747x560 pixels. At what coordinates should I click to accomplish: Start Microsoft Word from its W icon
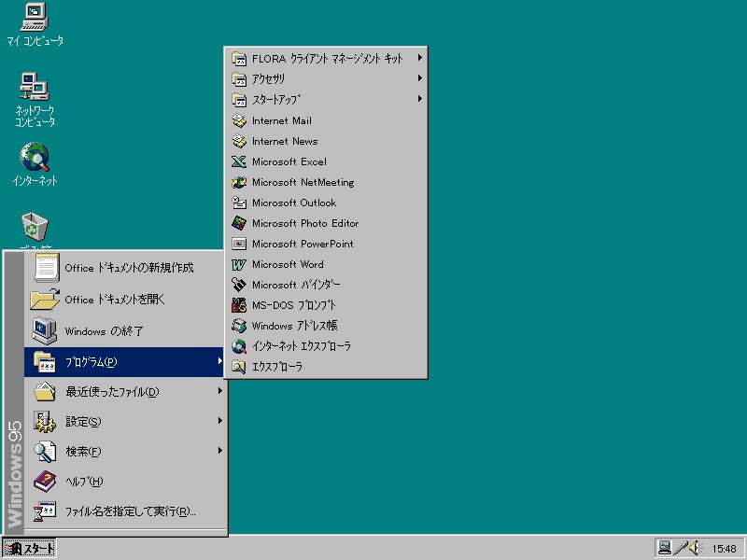[239, 264]
